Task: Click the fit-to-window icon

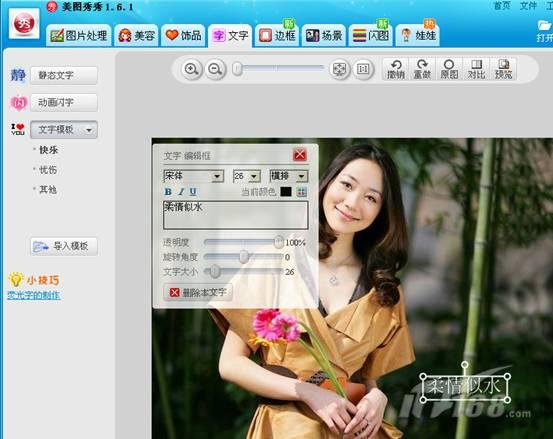Action: tap(340, 69)
